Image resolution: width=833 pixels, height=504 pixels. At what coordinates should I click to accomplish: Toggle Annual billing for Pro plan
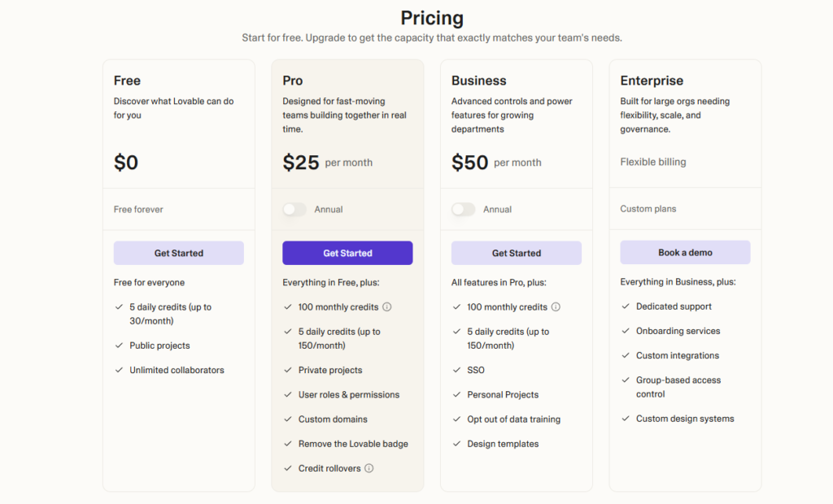point(294,209)
